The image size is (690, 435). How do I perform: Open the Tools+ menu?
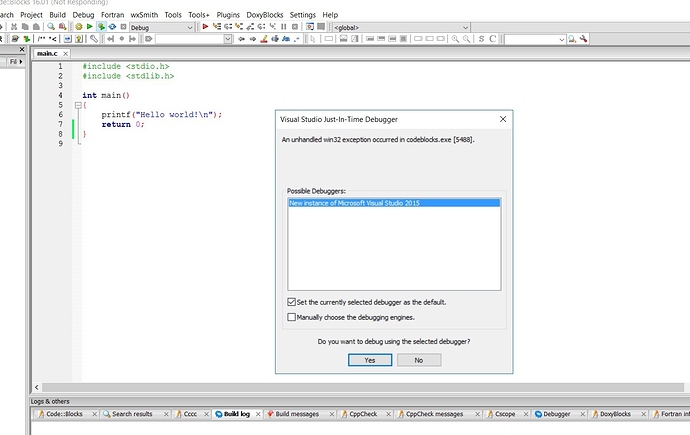tap(198, 15)
